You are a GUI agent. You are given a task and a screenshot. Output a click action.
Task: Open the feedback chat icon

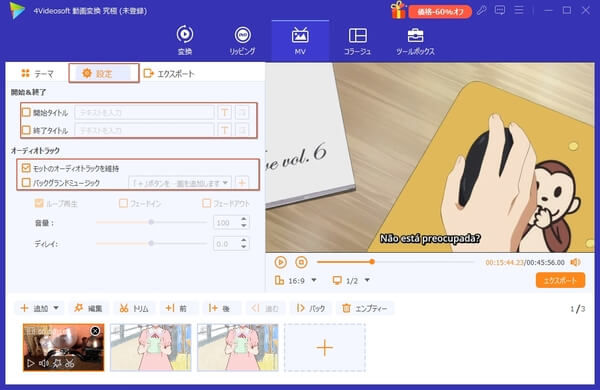tap(500, 10)
